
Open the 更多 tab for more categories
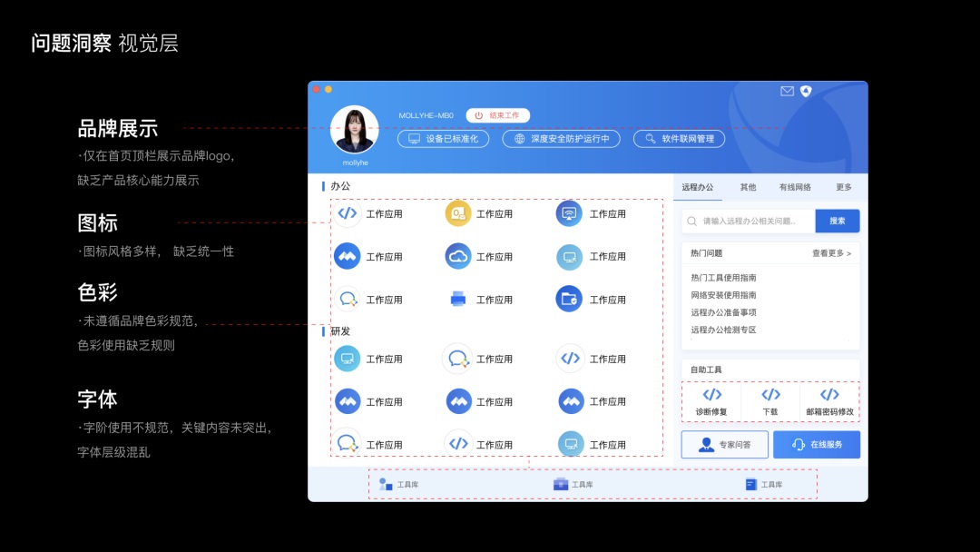point(844,187)
